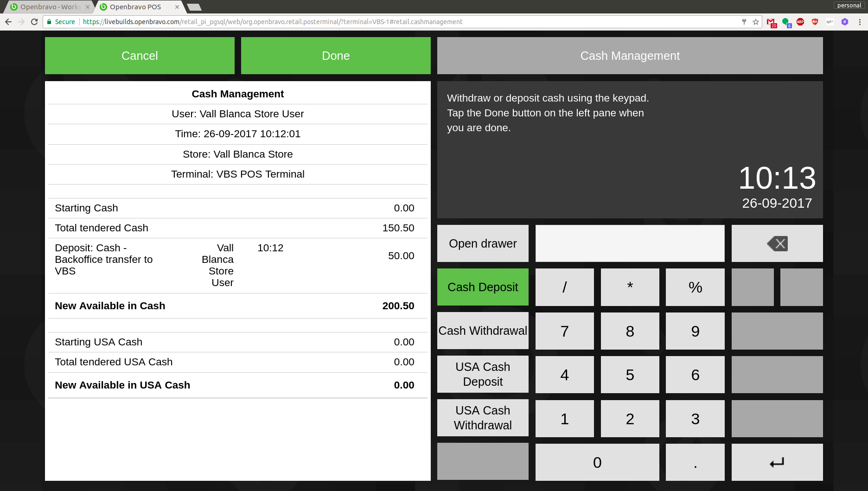Choose Cash Withdrawal
This screenshot has height=491, width=868.
(x=483, y=331)
